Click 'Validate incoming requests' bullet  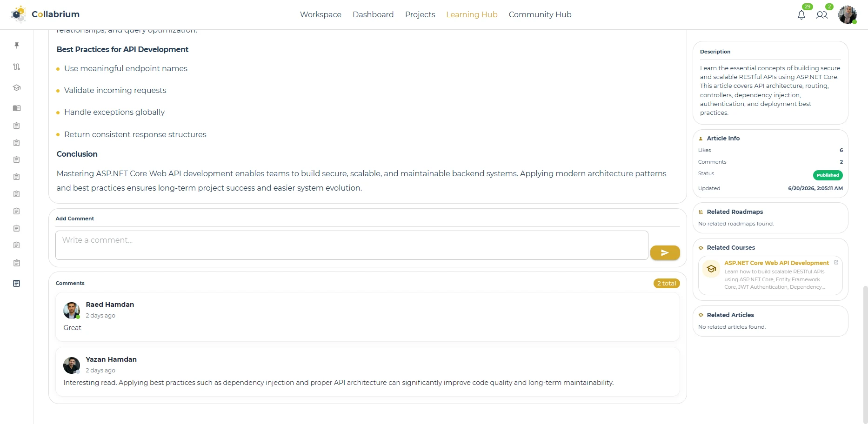pyautogui.click(x=115, y=90)
